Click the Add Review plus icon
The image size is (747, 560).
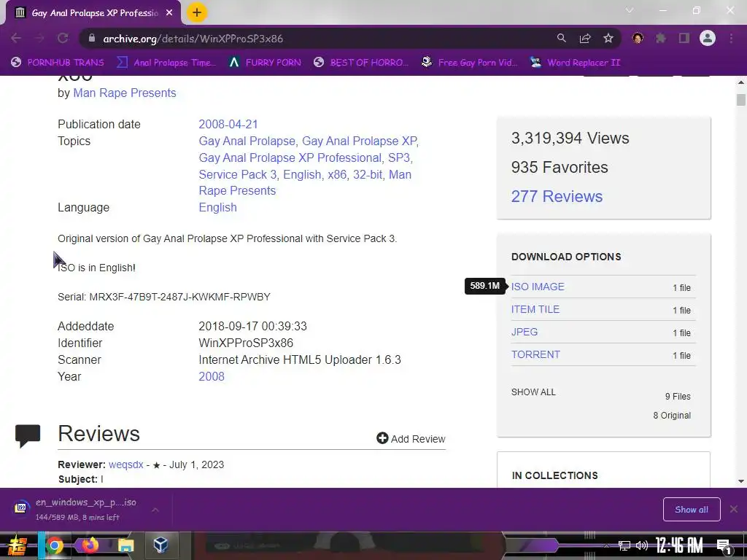(382, 438)
